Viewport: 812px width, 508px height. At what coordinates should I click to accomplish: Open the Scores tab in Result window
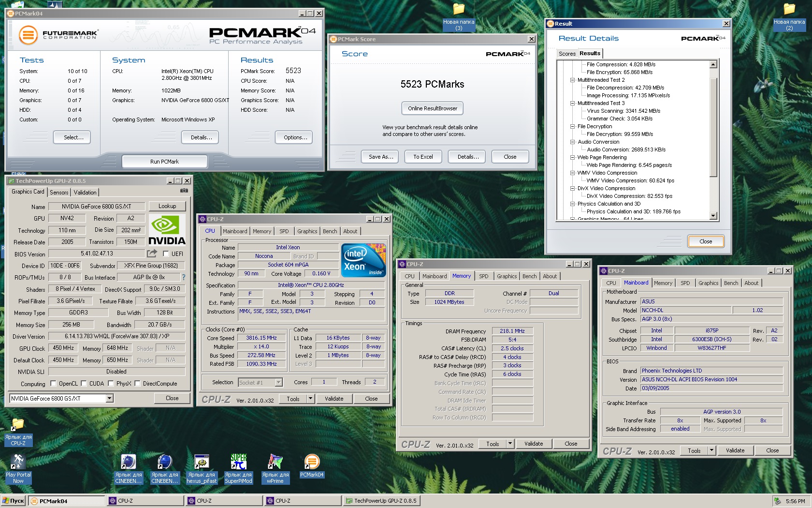pyautogui.click(x=567, y=54)
